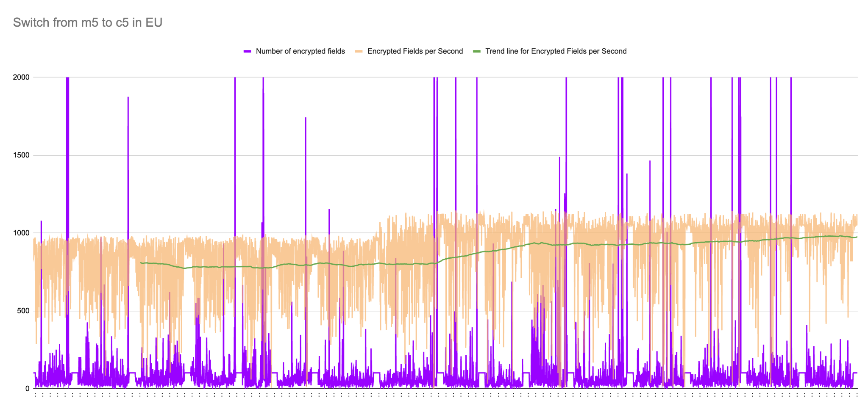Click the orange legend marker for fields per second
The image size is (868, 398).
[359, 51]
